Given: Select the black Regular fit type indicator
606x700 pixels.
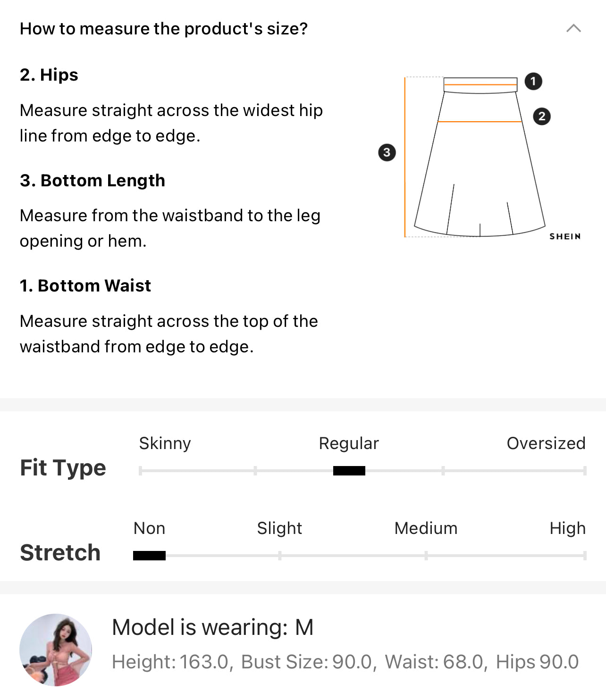Looking at the screenshot, I should click(x=349, y=471).
